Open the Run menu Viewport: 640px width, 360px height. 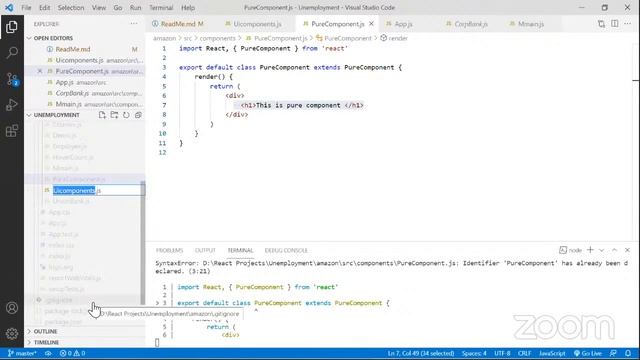coord(136,8)
